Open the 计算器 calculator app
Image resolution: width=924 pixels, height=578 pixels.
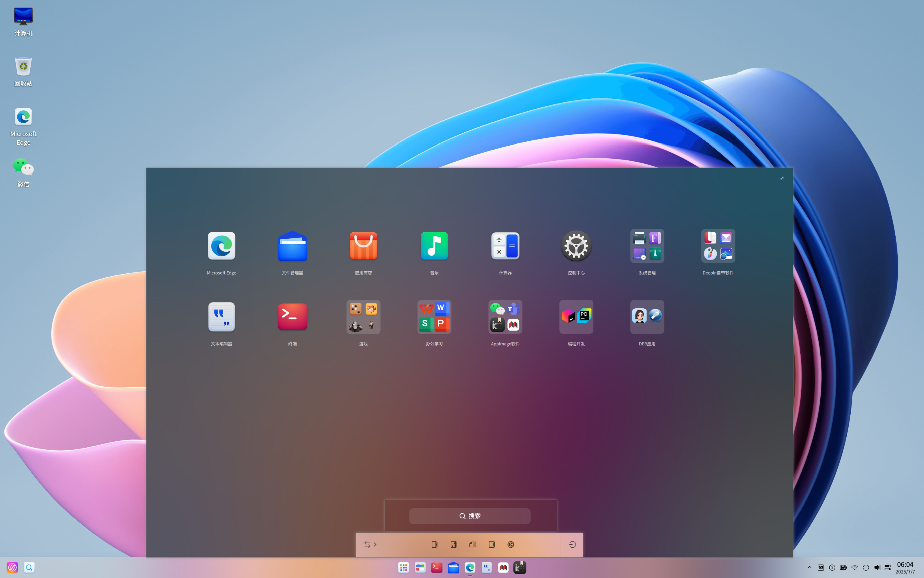tap(505, 246)
